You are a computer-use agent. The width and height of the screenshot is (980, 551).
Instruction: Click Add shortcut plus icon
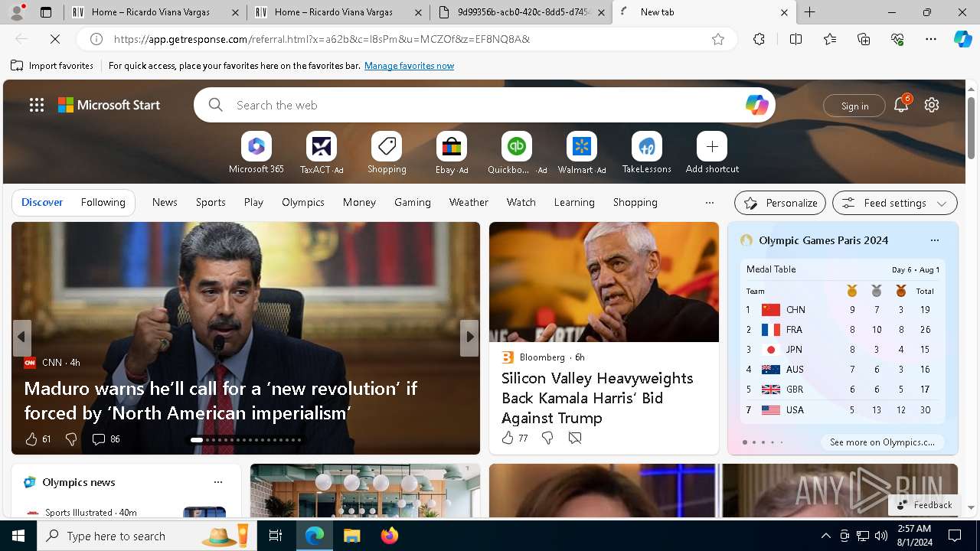click(x=712, y=146)
